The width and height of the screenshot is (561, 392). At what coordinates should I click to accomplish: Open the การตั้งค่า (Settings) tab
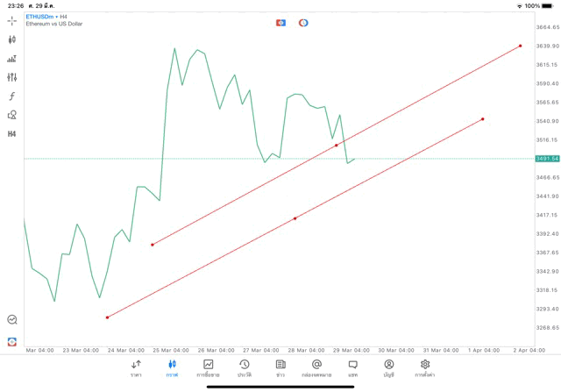pos(425,367)
